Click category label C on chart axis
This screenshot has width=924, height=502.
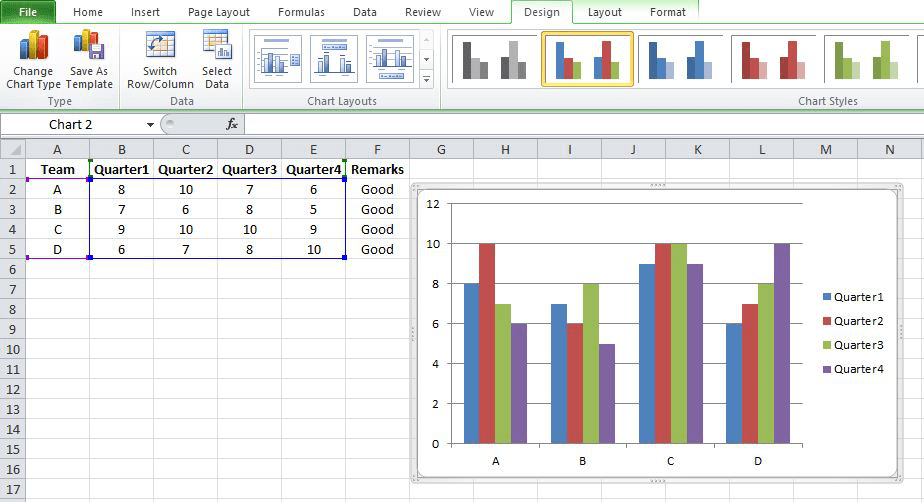tap(670, 461)
